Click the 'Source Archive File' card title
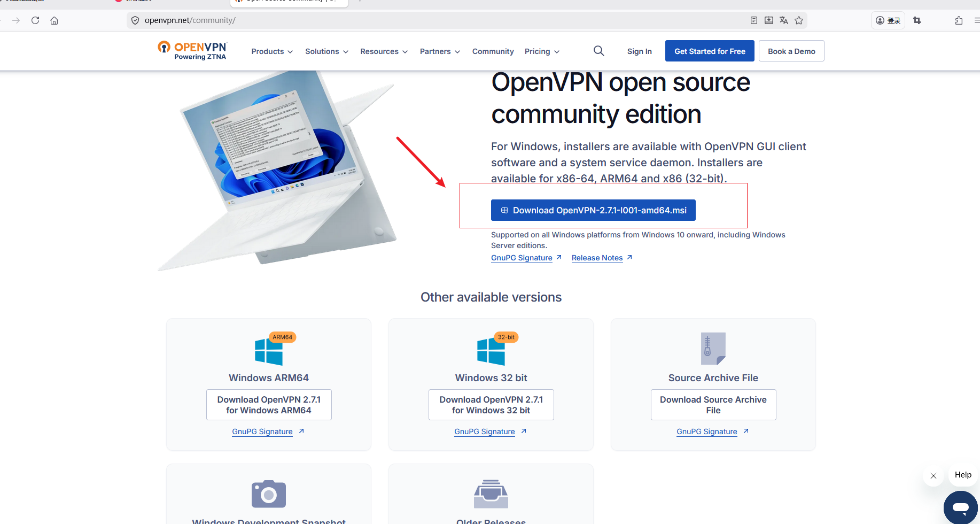The width and height of the screenshot is (980, 524). coord(713,378)
